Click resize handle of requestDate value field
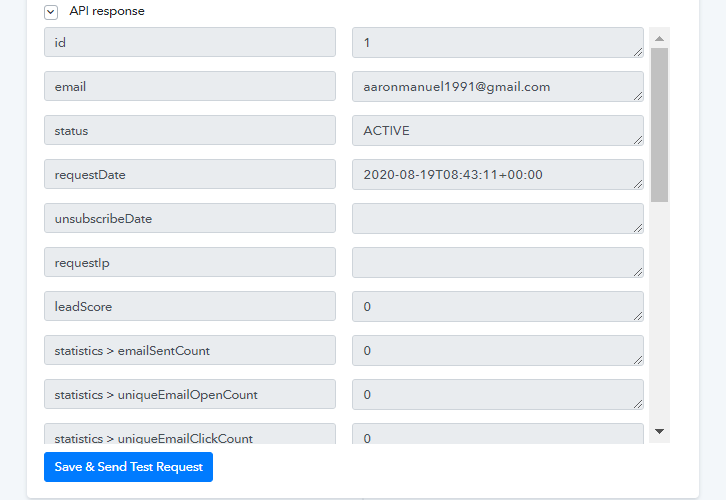The height and width of the screenshot is (500, 726). (x=638, y=184)
